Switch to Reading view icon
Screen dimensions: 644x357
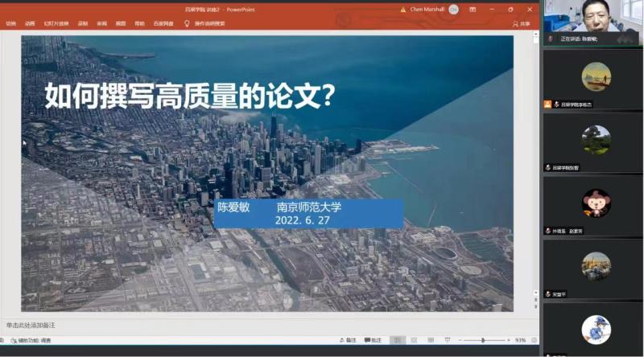coord(431,340)
